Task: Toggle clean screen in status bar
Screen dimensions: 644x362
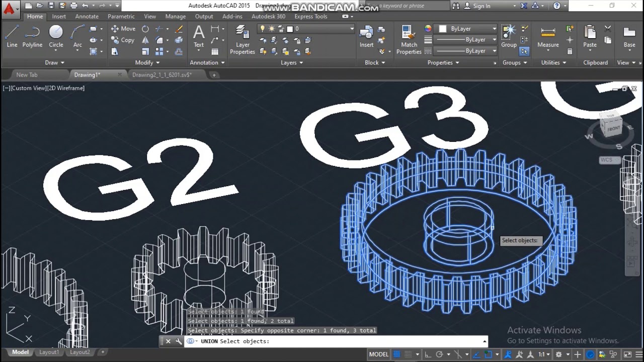Action: (626, 354)
